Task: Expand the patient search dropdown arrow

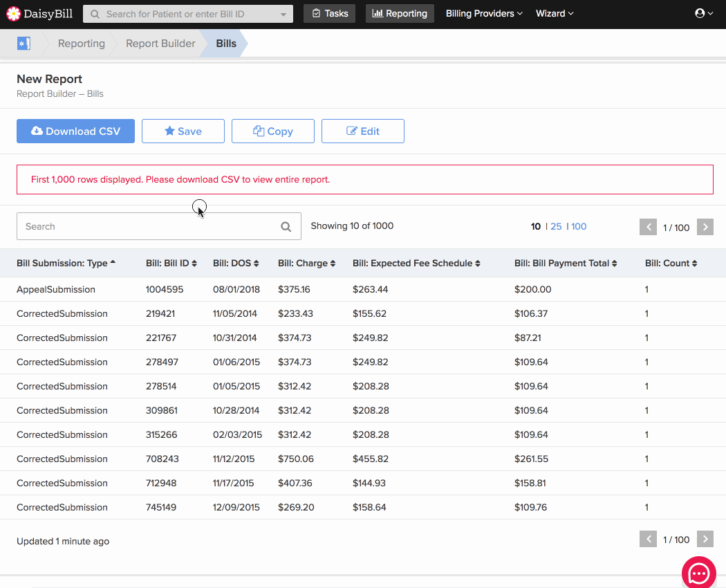Action: point(283,15)
